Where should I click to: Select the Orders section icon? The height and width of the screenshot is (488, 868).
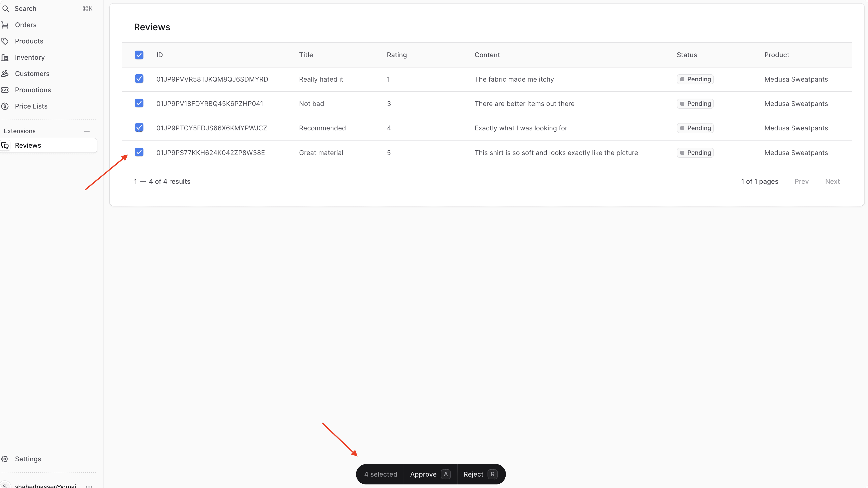5,25
